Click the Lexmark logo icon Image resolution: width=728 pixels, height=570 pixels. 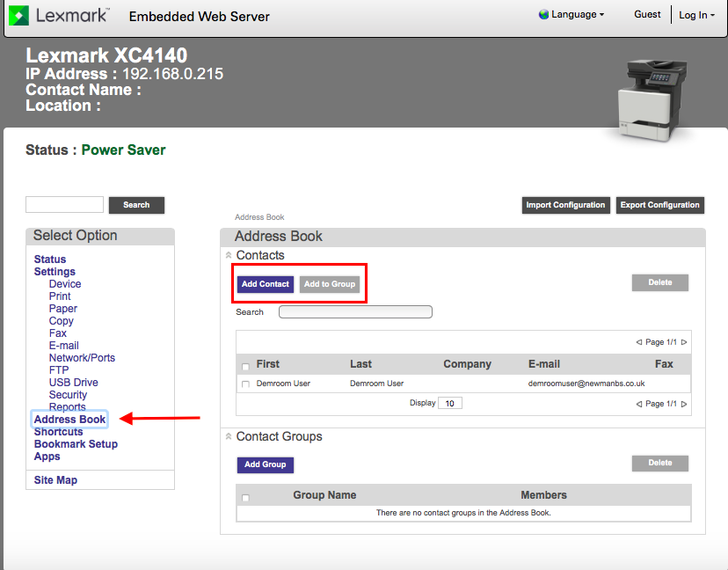pyautogui.click(x=18, y=15)
